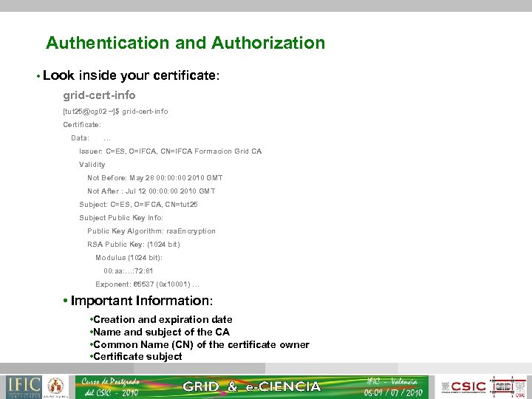
Task: Select the 'Validity' label
Action: (92, 165)
